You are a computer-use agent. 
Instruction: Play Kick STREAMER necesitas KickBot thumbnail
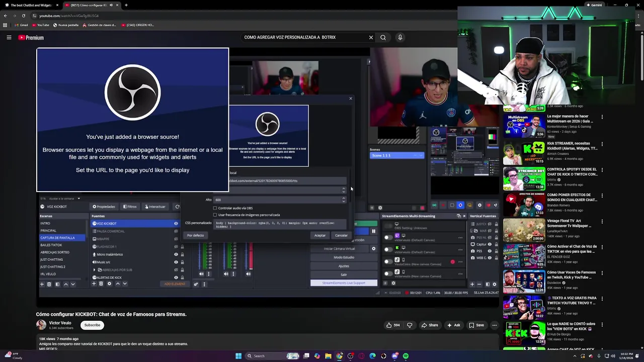point(524,153)
